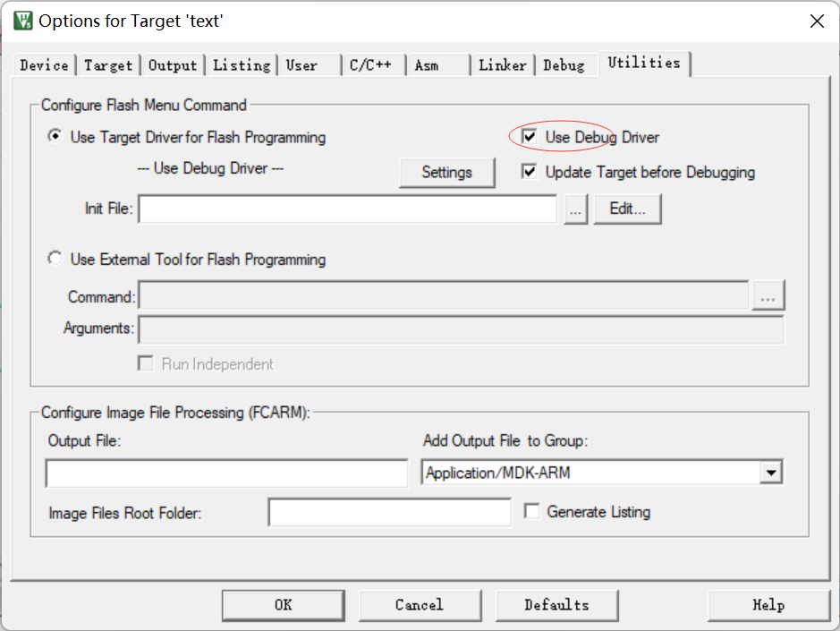
Task: Close the Options for Target dialog
Action: [x=817, y=21]
